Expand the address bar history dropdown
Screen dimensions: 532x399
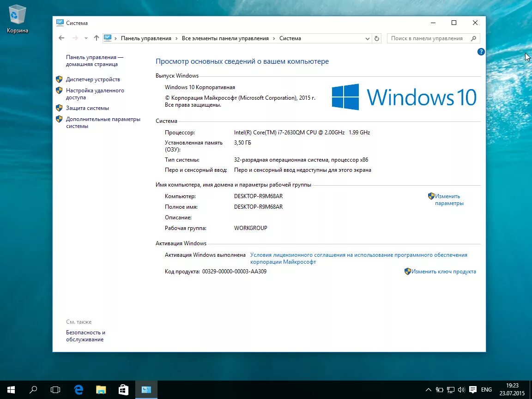tap(367, 38)
